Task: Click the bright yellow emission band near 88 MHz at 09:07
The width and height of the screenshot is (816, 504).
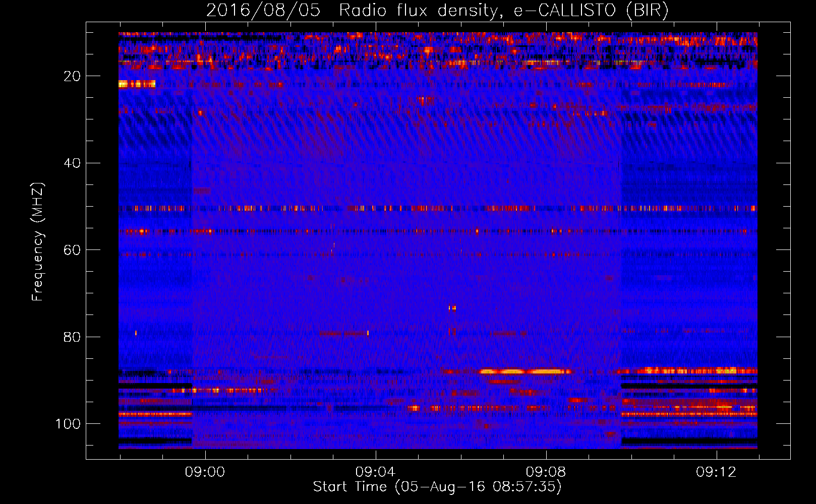Action: coord(526,372)
